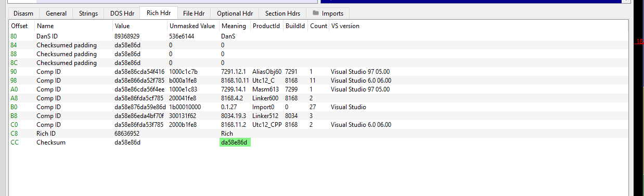The height and width of the screenshot is (196, 644).
Task: Click Masm613 product ID cell
Action: (266, 89)
